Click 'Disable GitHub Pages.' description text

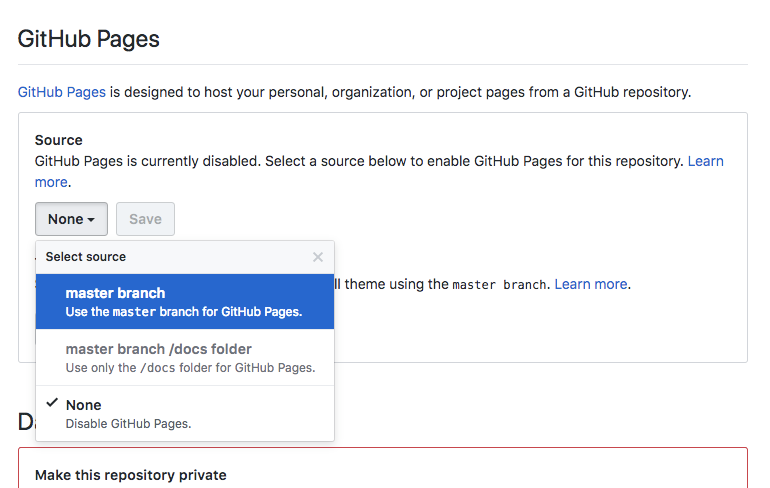[128, 423]
